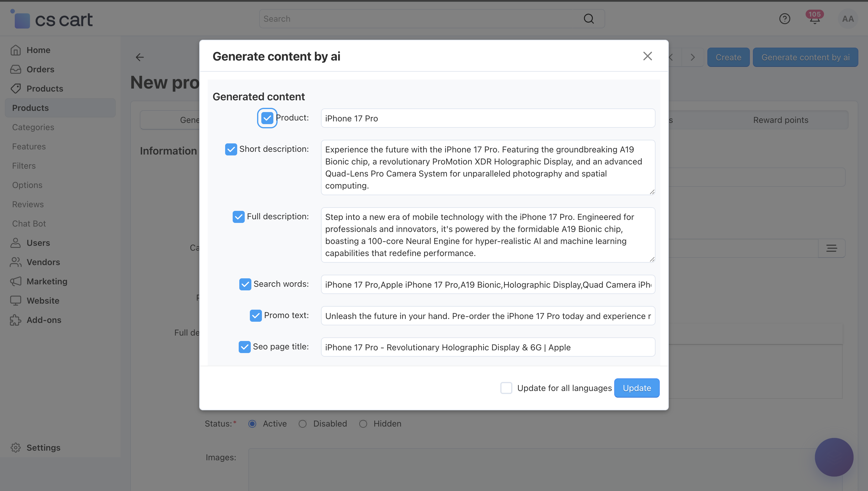Switch to the Reward points tab
The height and width of the screenshot is (491, 868).
tap(780, 120)
